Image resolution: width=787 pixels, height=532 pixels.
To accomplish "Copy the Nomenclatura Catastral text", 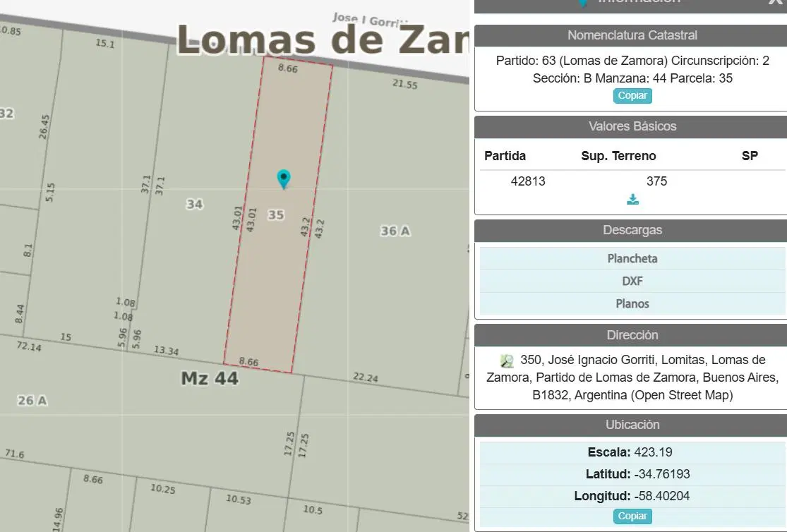I will pos(632,95).
